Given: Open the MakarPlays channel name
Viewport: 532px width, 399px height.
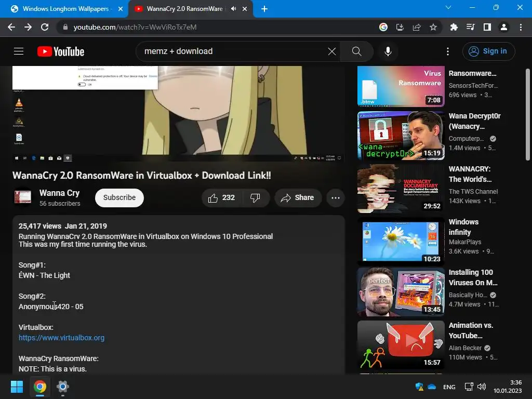Looking at the screenshot, I should (x=465, y=242).
